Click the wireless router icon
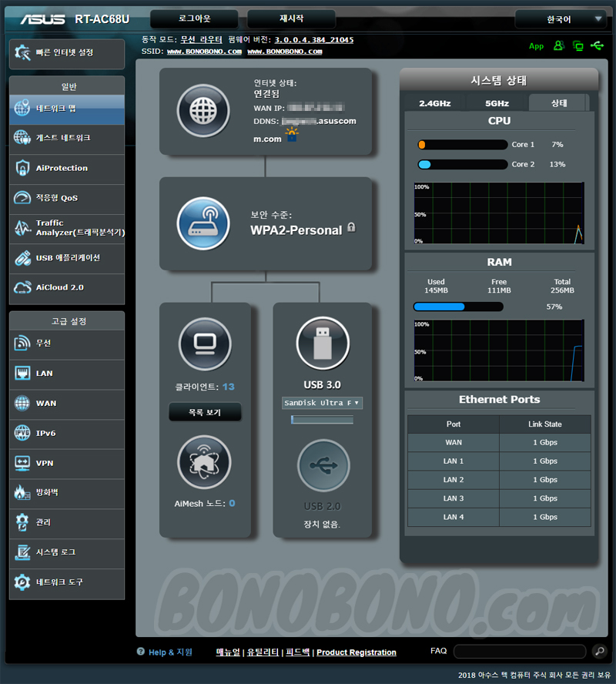Viewport: 616px width, 684px height. tap(203, 223)
